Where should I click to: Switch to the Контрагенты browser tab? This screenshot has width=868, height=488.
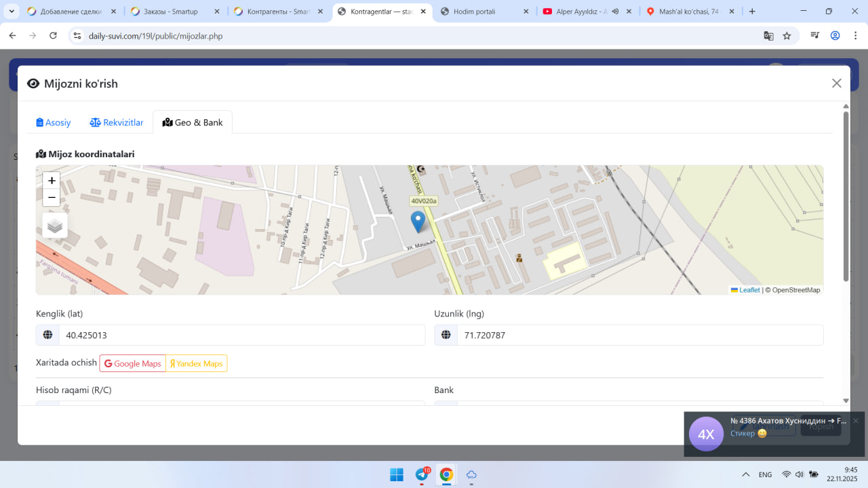point(279,12)
